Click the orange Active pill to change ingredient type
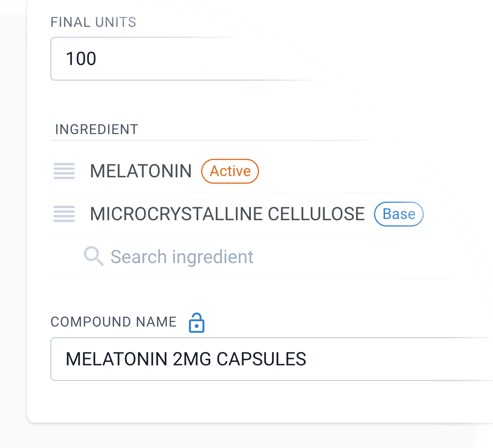493x448 pixels. pyautogui.click(x=230, y=171)
